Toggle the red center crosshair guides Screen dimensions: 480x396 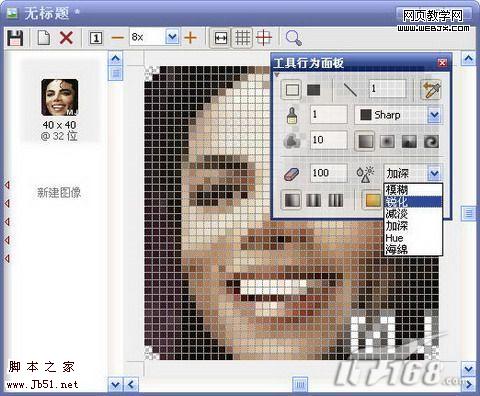(264, 38)
